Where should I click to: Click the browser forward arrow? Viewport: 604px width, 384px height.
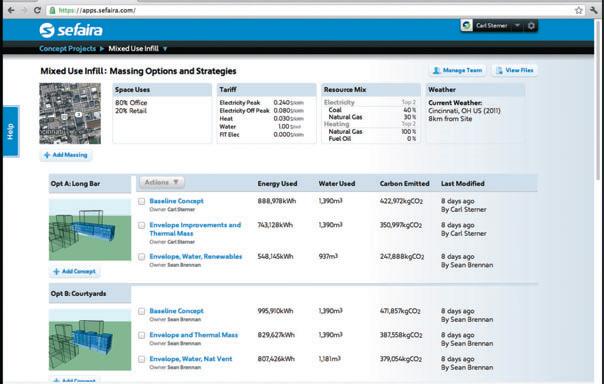click(24, 10)
